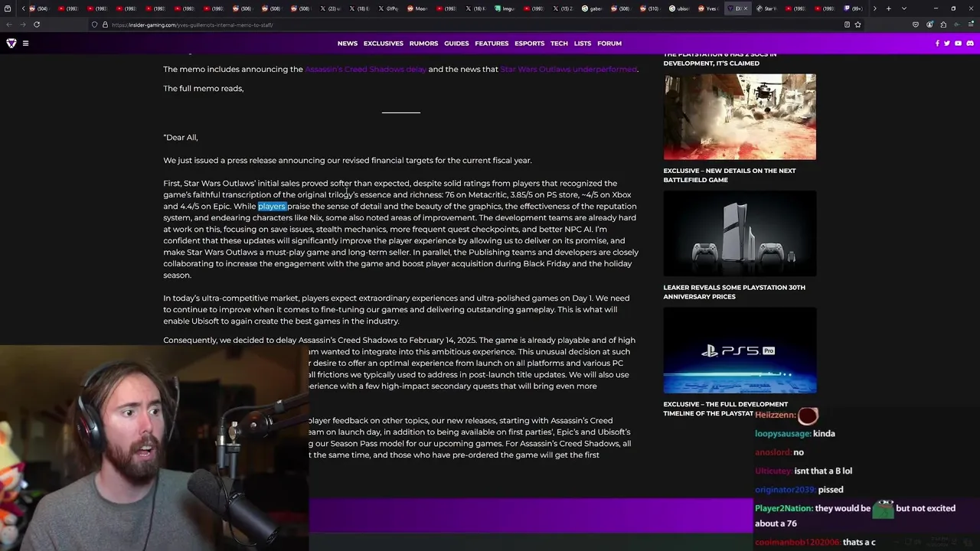Open the extensions puzzle icon
This screenshot has width=980, height=551.
click(943, 24)
